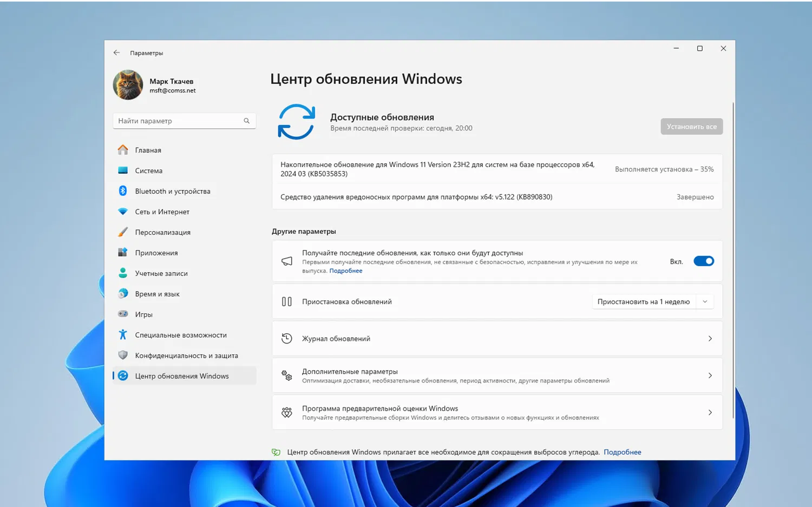Click the cat profile avatar
812x507 pixels.
click(x=128, y=85)
